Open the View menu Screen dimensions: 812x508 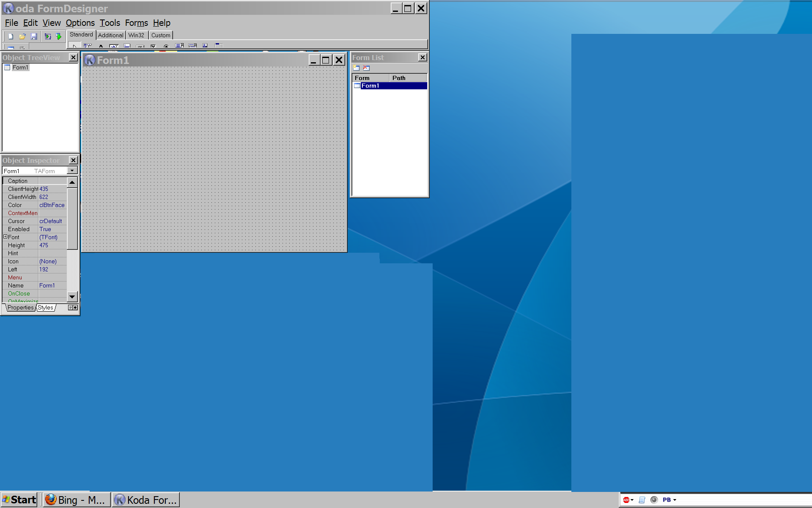(52, 23)
